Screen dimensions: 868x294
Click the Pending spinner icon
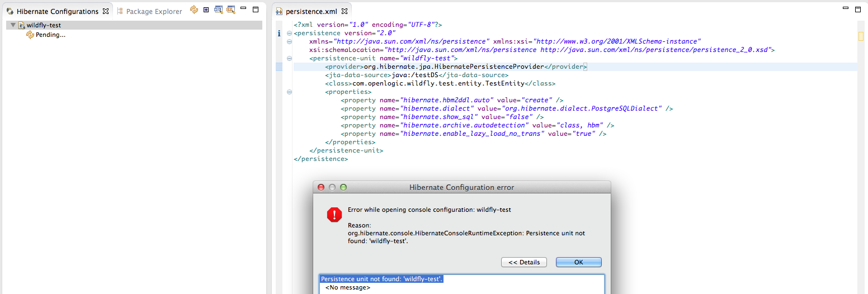[30, 35]
